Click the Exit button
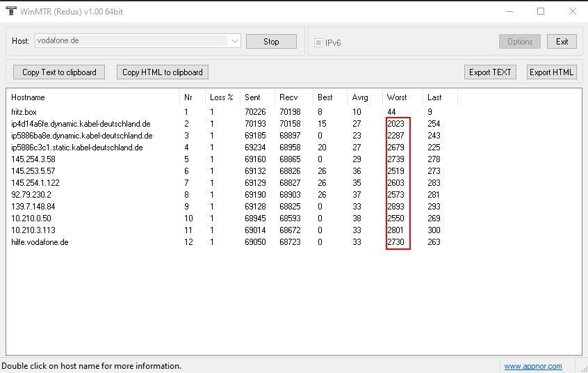 [562, 42]
